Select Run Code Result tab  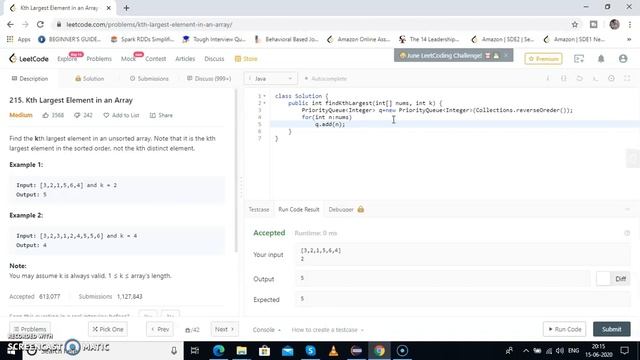(299, 209)
